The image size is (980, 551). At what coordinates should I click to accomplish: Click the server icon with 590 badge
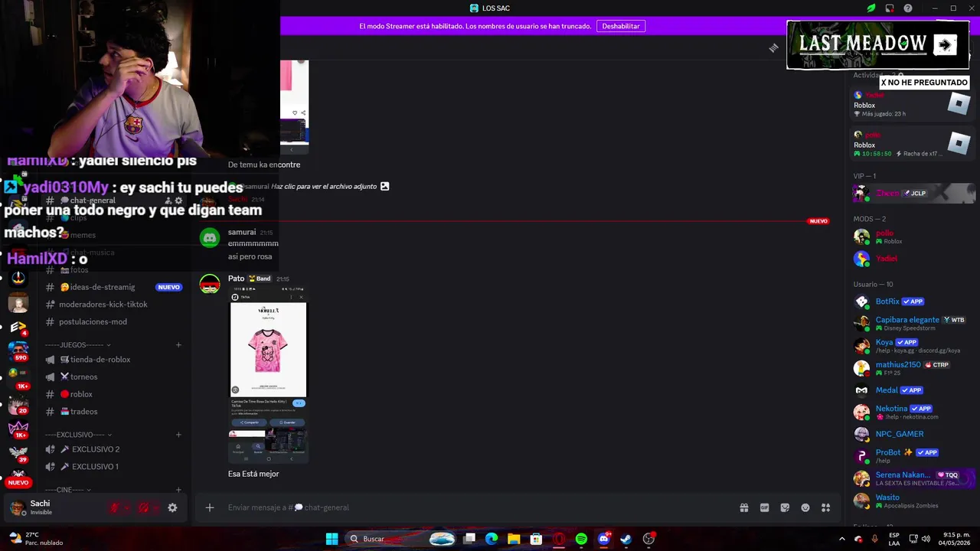(18, 350)
